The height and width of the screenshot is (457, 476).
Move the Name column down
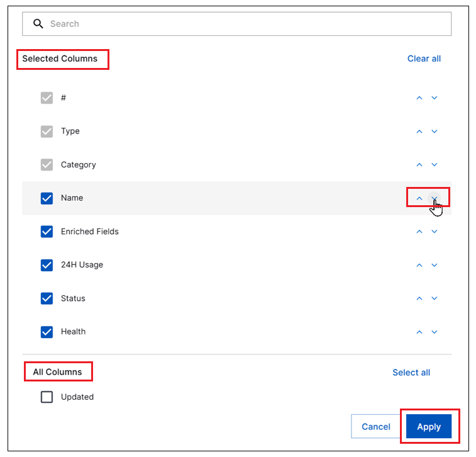point(434,198)
